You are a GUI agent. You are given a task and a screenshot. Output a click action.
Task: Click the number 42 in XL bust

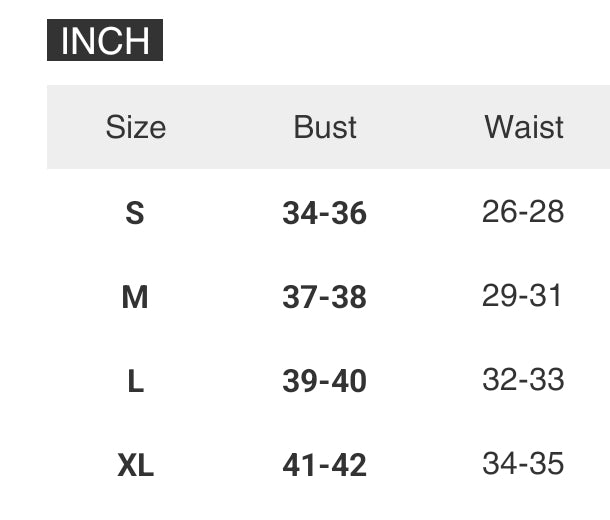coord(349,465)
